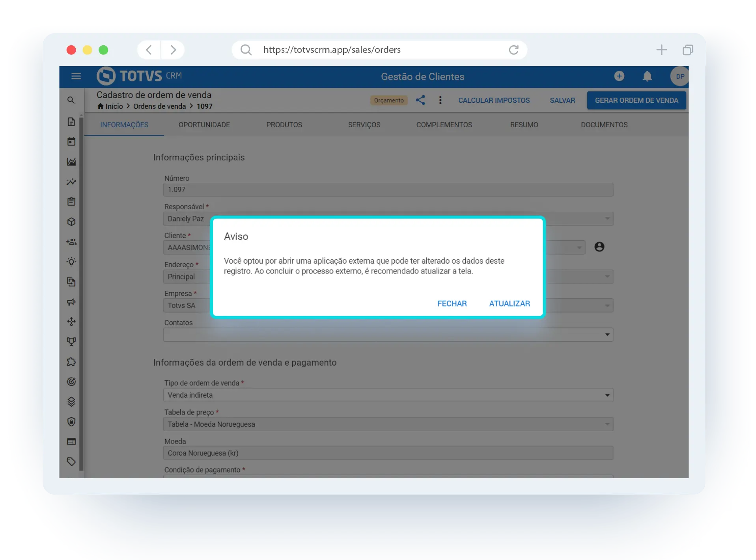This screenshot has width=756, height=560.
Task: Open the sidebar add group people icon
Action: point(71,242)
